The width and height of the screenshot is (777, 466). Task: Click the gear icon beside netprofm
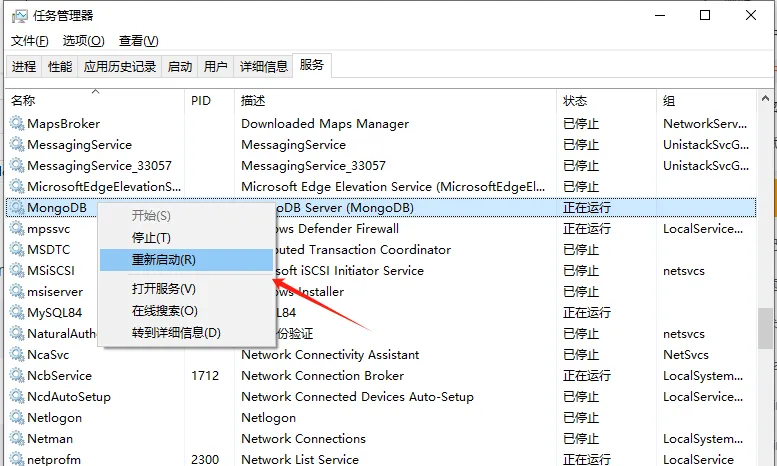(16, 460)
